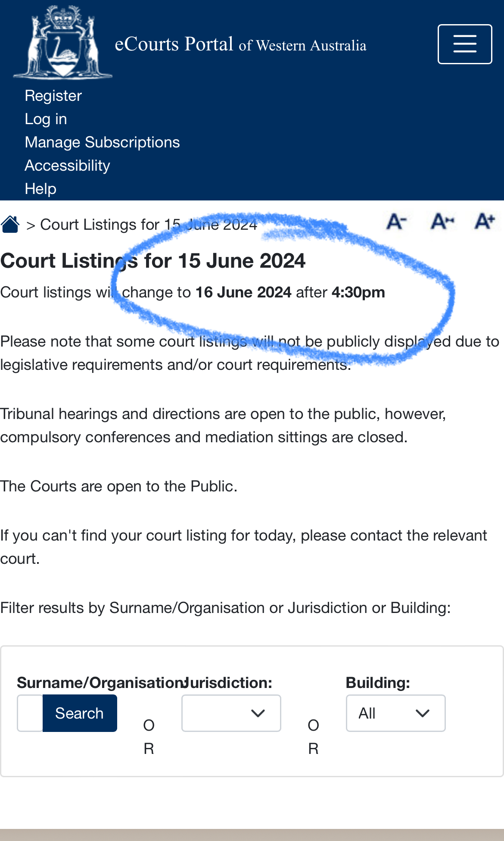Click the eCourts Portal title text
This screenshot has width=504, height=841.
pyautogui.click(x=240, y=44)
